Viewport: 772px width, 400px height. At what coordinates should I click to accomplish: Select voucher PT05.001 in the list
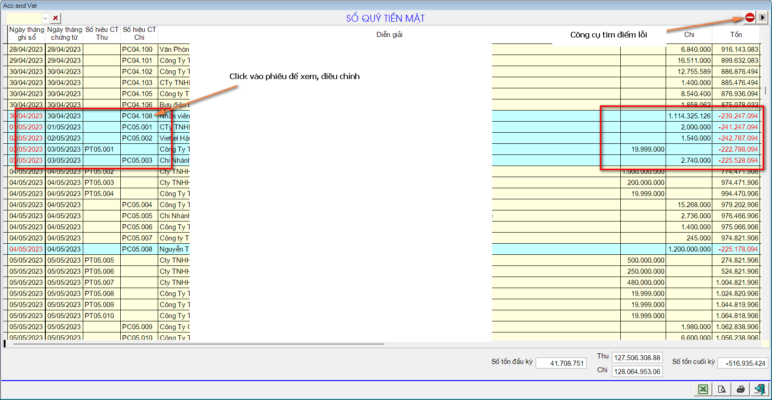[100, 149]
